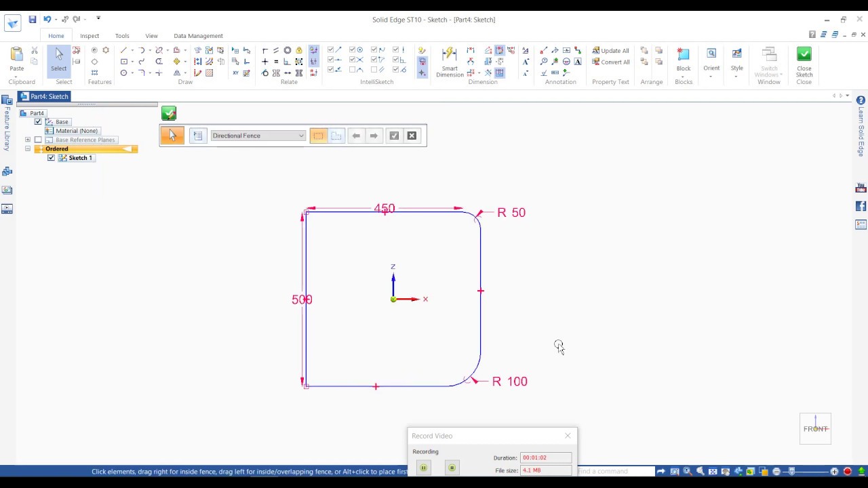Toggle IntelliSketch Parallel checkbox (unchecked)
The image size is (868, 488).
tap(374, 70)
